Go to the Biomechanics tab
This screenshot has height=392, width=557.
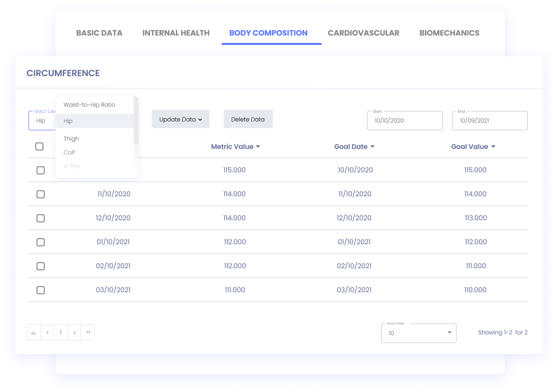coord(450,33)
